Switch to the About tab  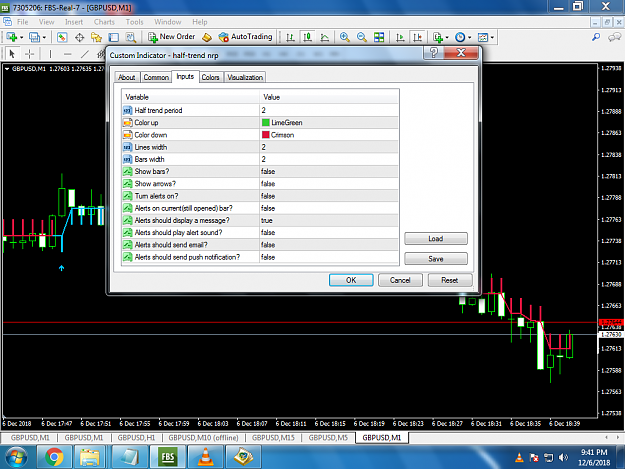[127, 77]
